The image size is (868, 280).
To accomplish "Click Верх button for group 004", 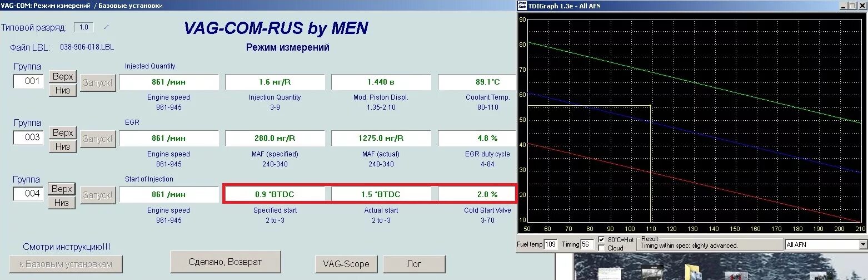I will [x=62, y=189].
